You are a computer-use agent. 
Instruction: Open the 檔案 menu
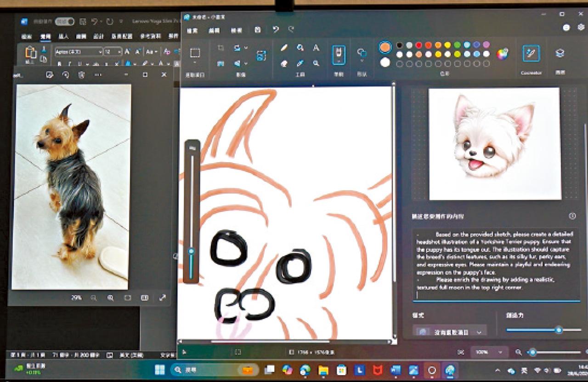192,30
